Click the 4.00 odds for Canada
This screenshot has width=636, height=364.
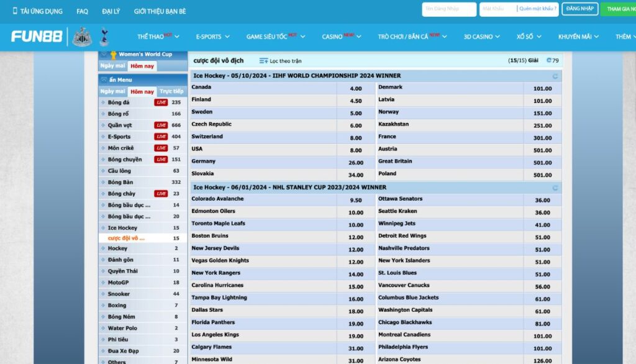[356, 88]
